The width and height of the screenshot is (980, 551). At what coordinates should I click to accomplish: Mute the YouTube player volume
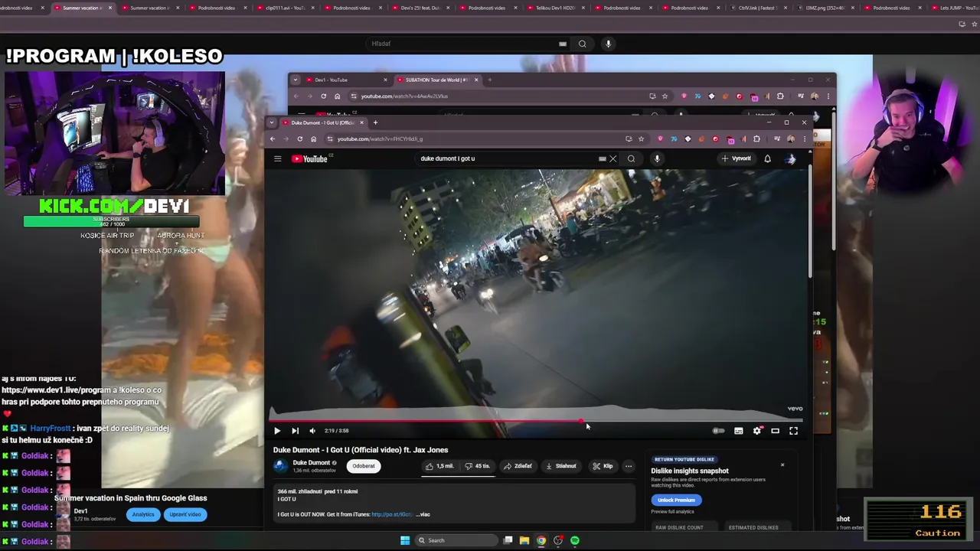click(312, 431)
